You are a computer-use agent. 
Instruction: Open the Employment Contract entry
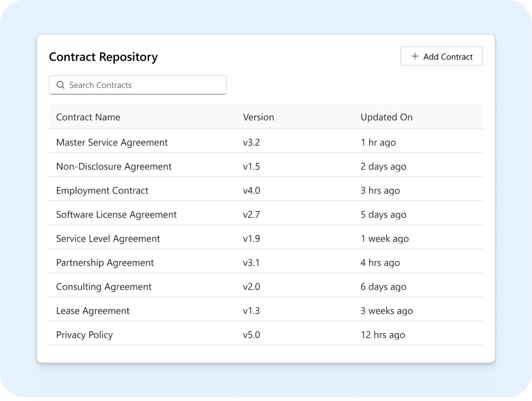tap(102, 191)
